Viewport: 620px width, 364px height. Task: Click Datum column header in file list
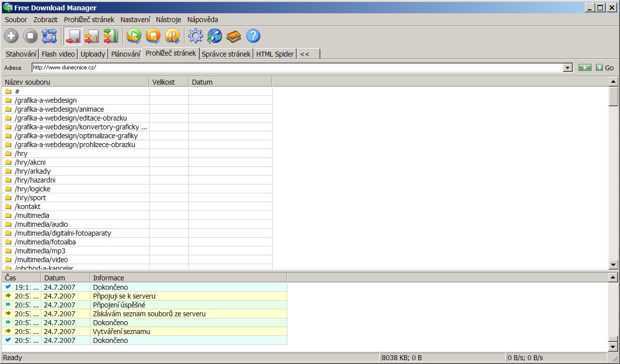(x=230, y=82)
